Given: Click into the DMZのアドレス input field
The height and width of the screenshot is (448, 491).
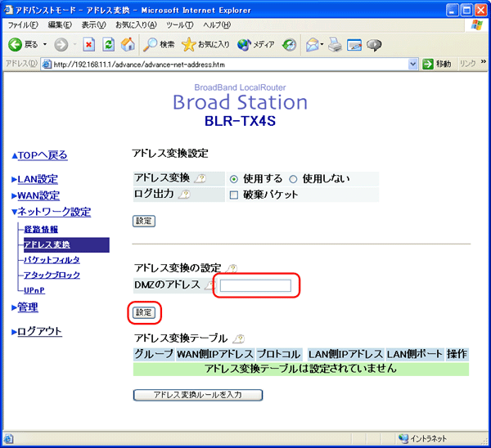Looking at the screenshot, I should pyautogui.click(x=255, y=285).
